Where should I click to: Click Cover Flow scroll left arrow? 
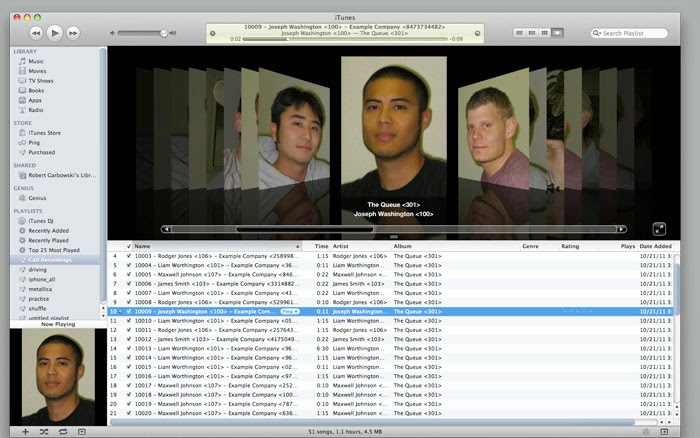pyautogui.click(x=166, y=229)
